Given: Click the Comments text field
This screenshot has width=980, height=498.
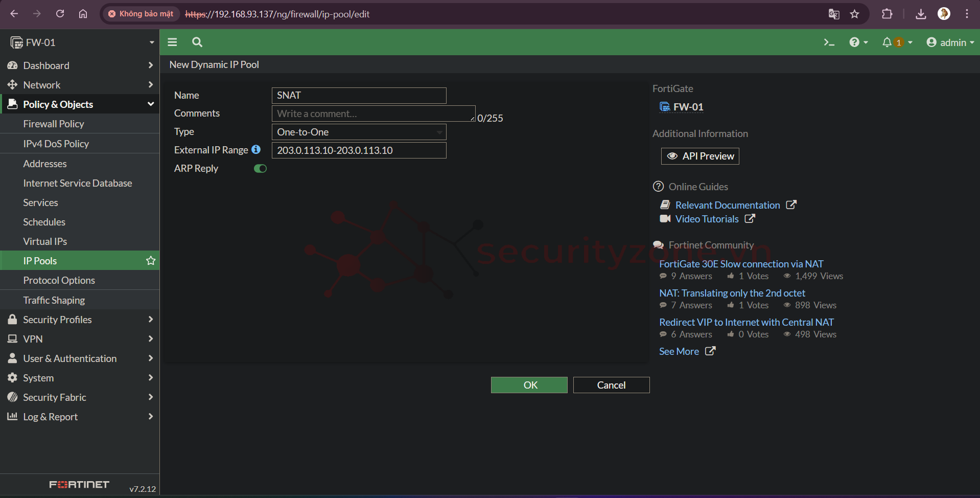Looking at the screenshot, I should (373, 114).
